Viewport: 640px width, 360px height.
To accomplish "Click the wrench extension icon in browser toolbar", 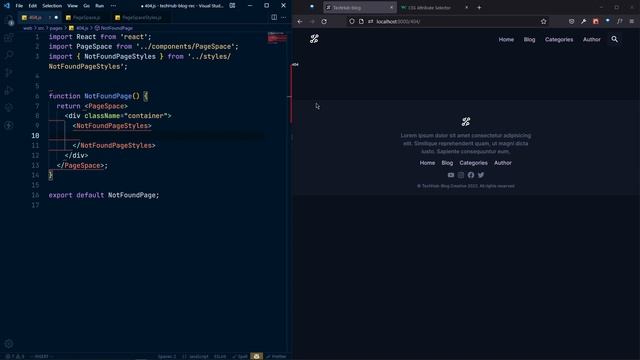I will pyautogui.click(x=584, y=22).
